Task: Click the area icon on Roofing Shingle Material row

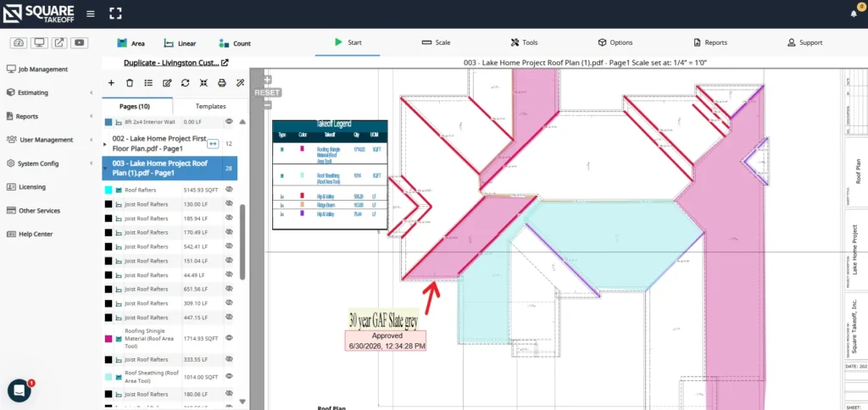Action: tap(119, 338)
